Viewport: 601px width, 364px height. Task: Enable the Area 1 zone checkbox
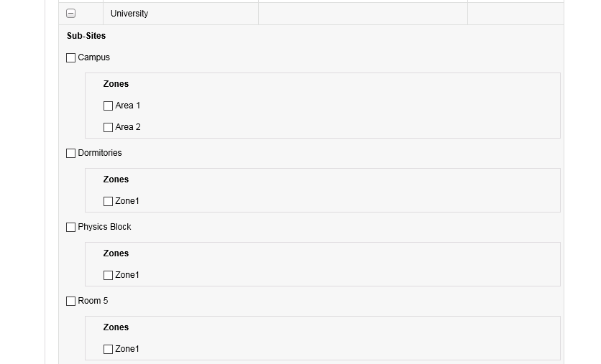108,106
